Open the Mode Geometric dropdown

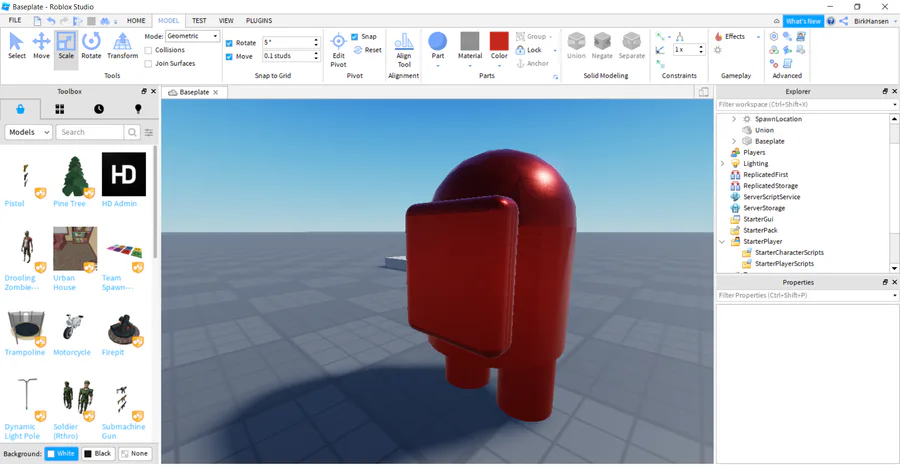point(192,36)
